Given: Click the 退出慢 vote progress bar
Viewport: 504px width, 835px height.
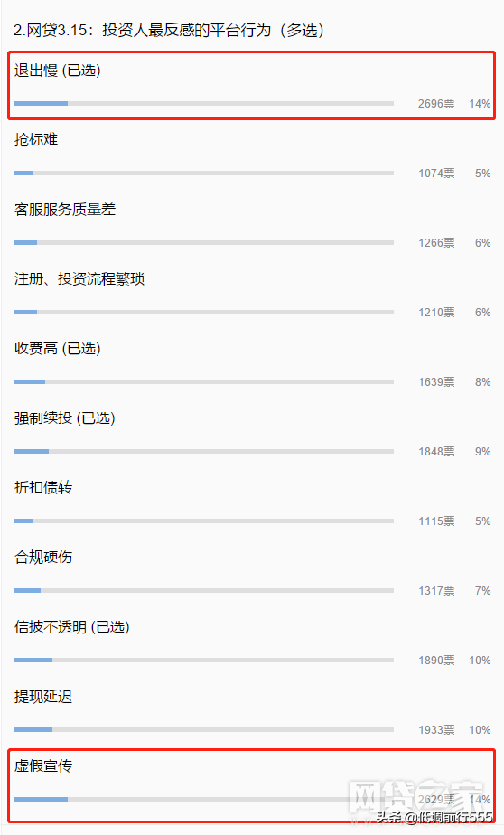Looking at the screenshot, I should pos(204,103).
